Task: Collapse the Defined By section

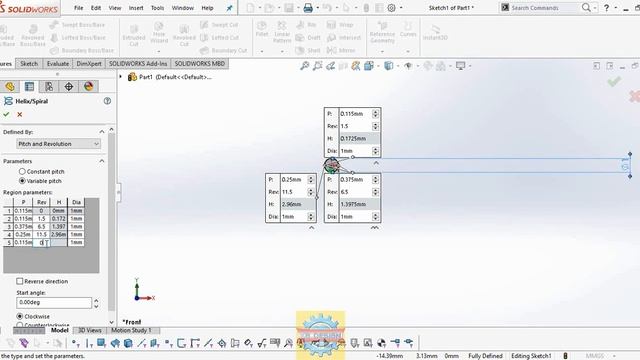Action: (x=102, y=132)
